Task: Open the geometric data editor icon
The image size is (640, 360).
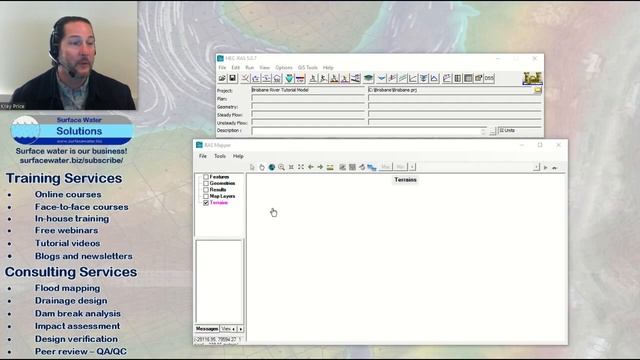Action: pyautogui.click(x=245, y=78)
